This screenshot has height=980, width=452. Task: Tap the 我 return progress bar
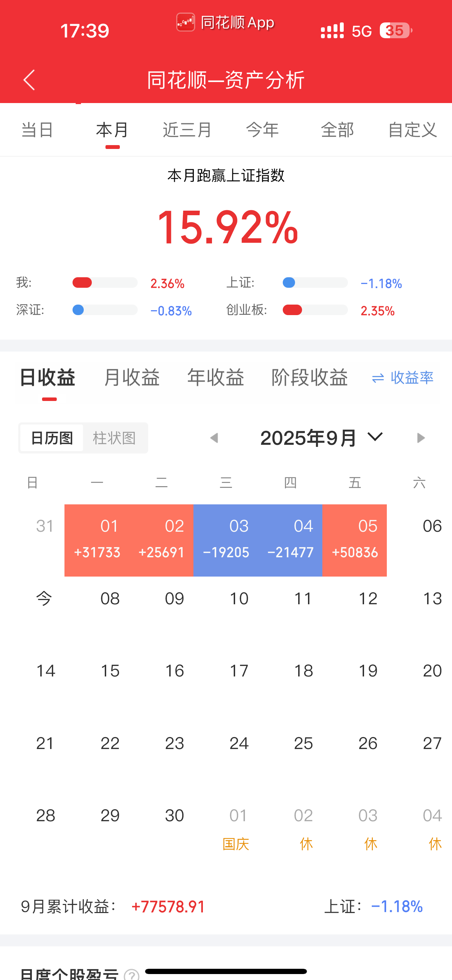[x=105, y=283]
